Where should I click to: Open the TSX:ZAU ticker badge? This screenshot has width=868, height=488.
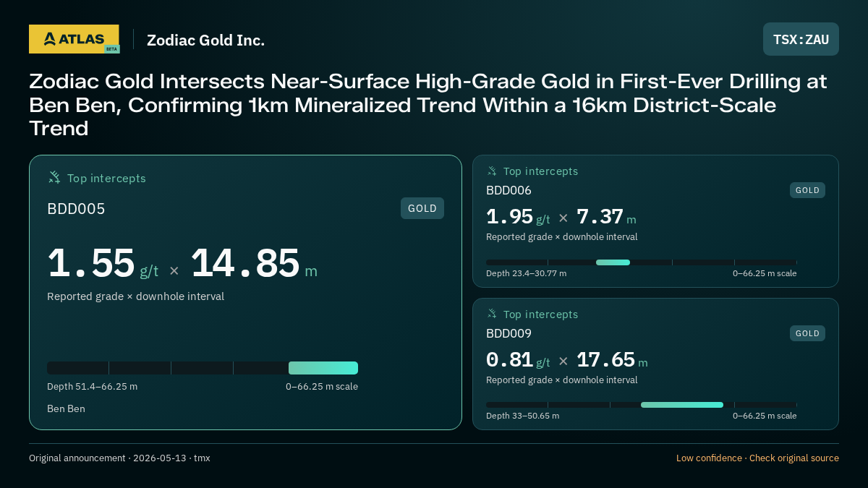tap(801, 39)
